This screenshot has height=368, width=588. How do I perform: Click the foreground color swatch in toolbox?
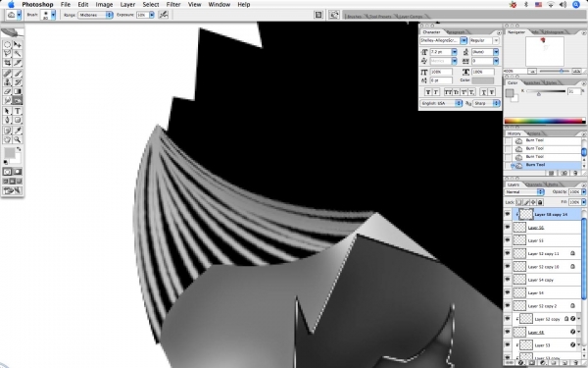tap(10, 153)
